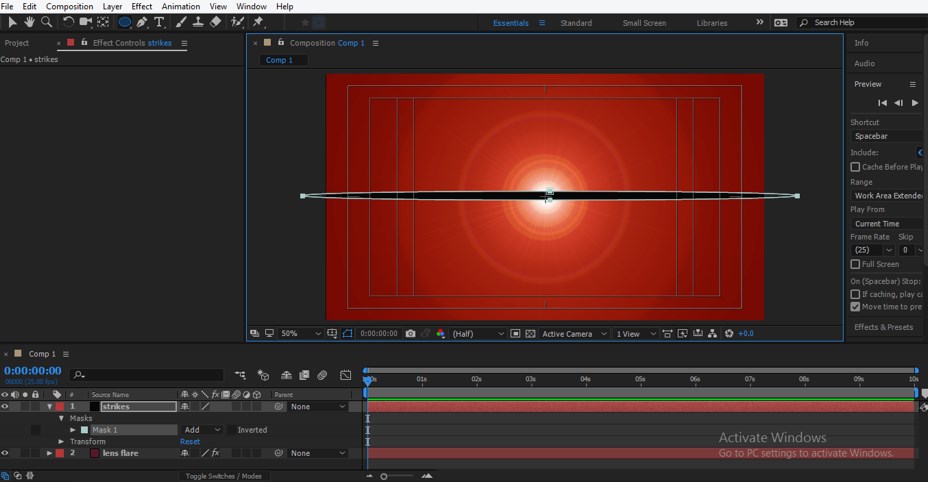Open the Effect menu
Screen dimensions: 928x482
[x=141, y=7]
